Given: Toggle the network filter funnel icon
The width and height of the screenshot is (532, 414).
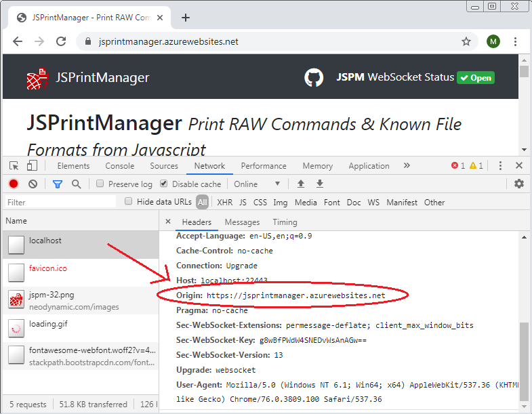Looking at the screenshot, I should tap(58, 184).
